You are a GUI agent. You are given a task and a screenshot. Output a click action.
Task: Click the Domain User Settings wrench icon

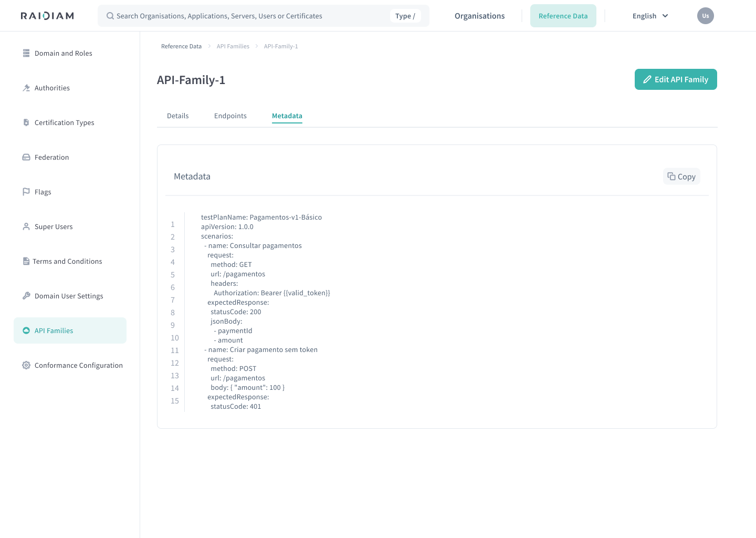(26, 295)
